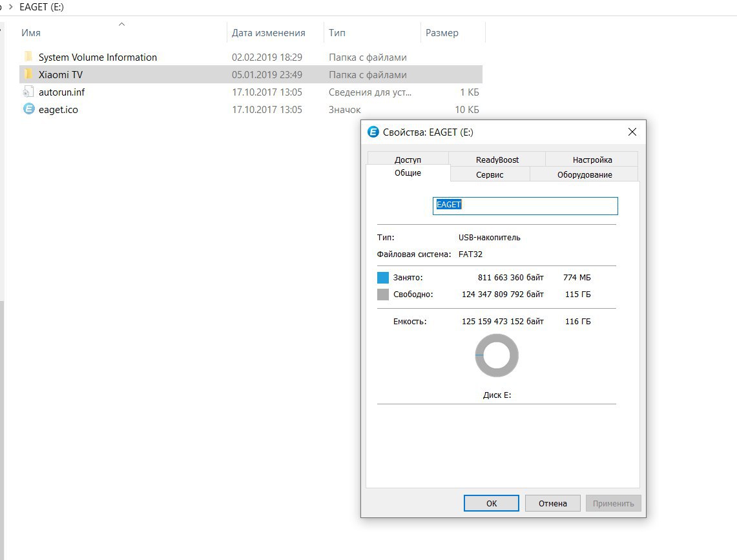Image resolution: width=737 pixels, height=560 pixels.
Task: Click the EAGET volume label field
Action: point(525,206)
